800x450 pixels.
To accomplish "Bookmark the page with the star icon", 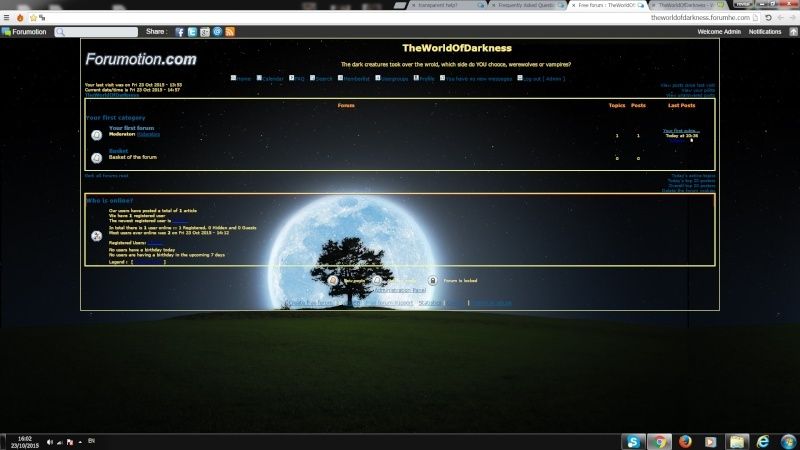I will click(33, 17).
